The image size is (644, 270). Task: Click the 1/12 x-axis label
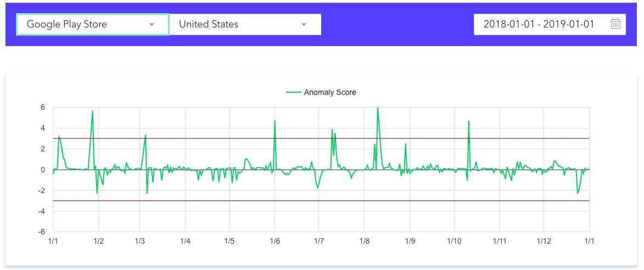pyautogui.click(x=543, y=241)
